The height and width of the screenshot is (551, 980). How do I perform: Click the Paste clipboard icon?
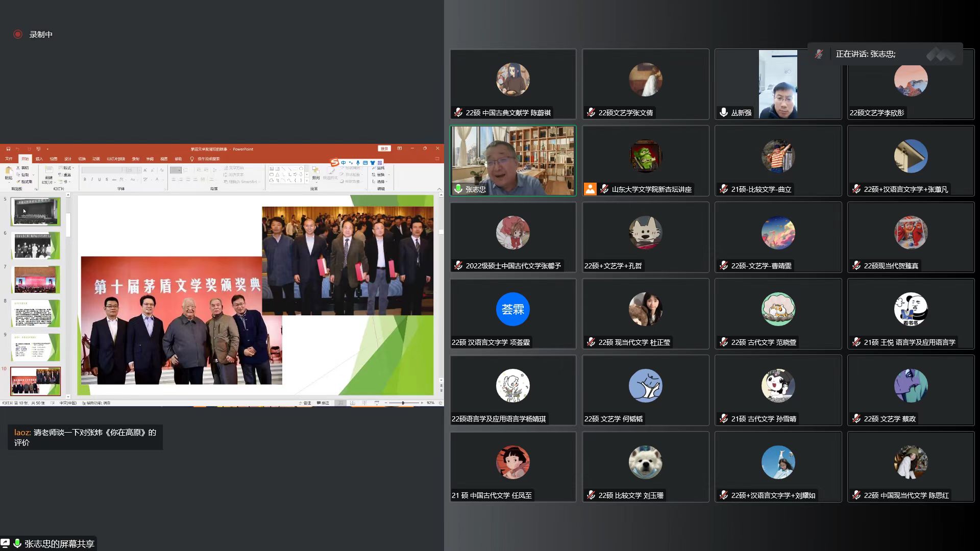click(8, 171)
